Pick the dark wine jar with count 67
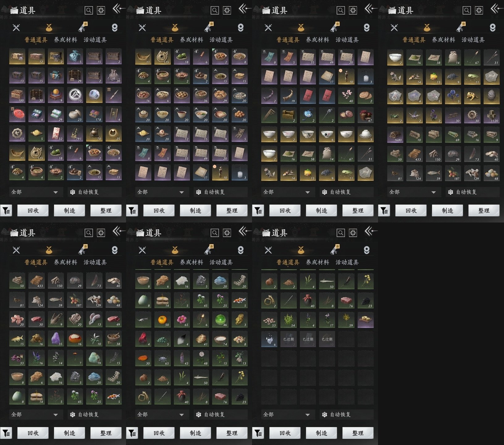Viewport: 504px width, 445px height. click(x=365, y=115)
